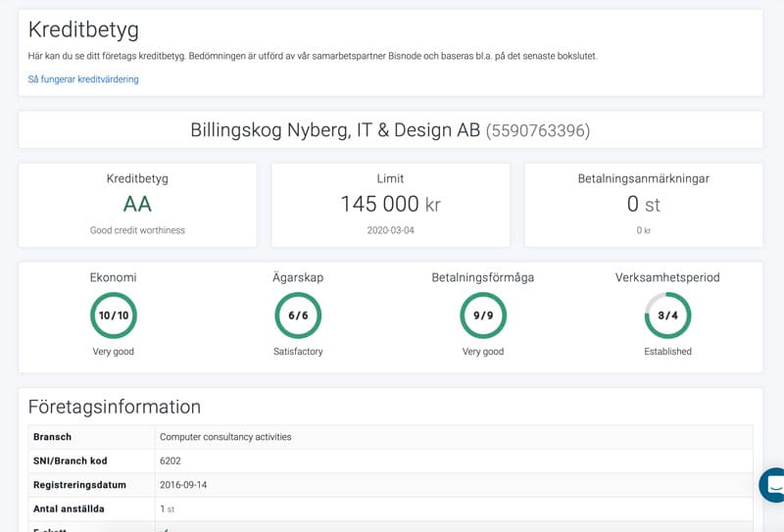
Task: Click the limit date 2020-03-04
Action: point(390,230)
